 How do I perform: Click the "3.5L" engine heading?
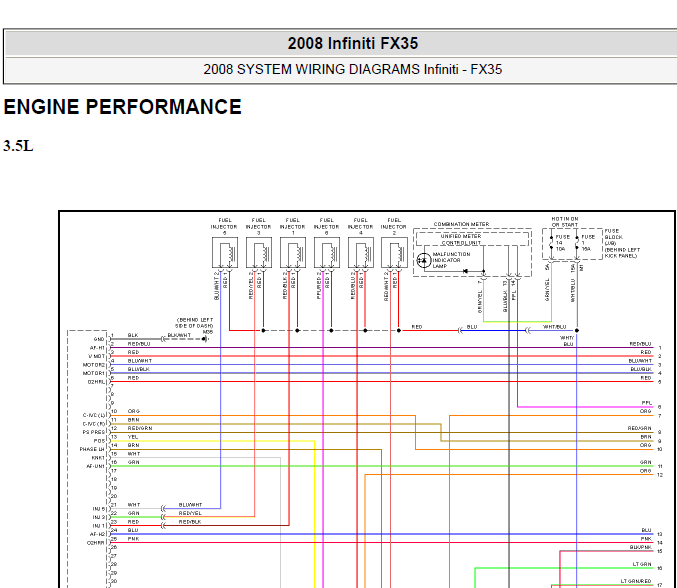[x=18, y=146]
